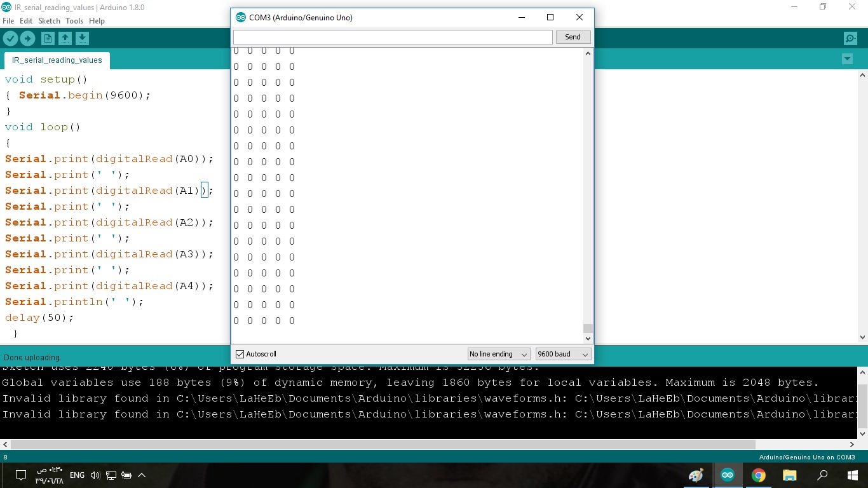This screenshot has width=868, height=488.
Task: Click 'Serial.print(digitalRead(A0));' line
Action: click(x=109, y=159)
